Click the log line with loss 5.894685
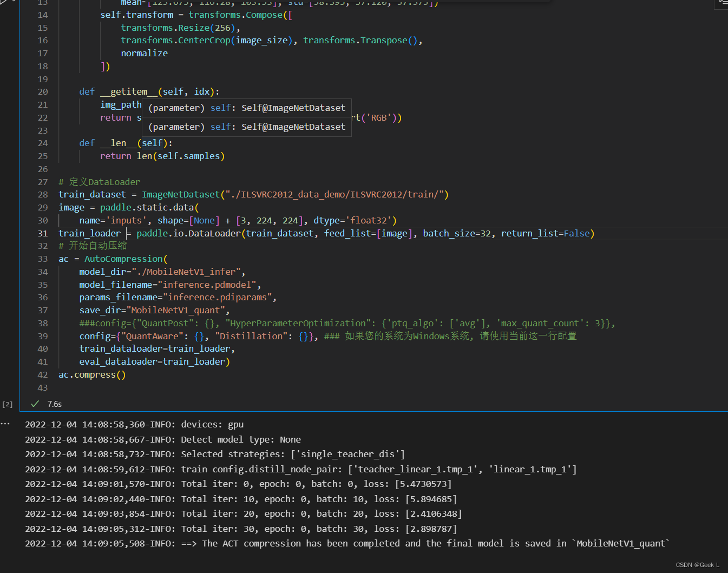The image size is (728, 573). pos(241,499)
